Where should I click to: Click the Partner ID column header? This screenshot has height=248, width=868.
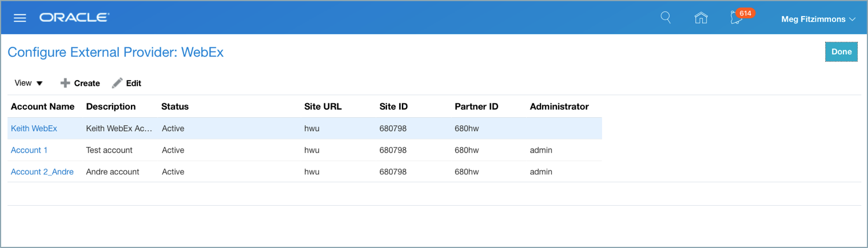tap(476, 107)
